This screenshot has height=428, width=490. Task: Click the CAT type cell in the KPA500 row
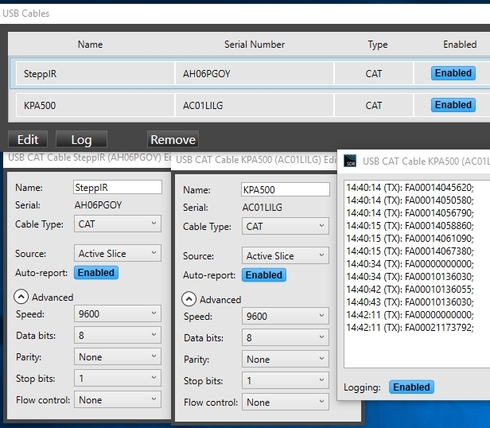point(374,105)
